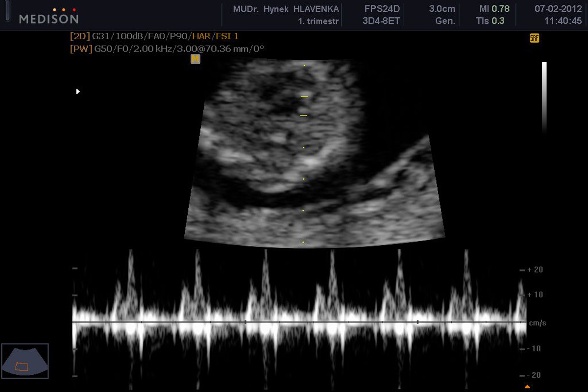The image size is (588, 392).
Task: Click the white arrow focus marker
Action: pos(77,91)
